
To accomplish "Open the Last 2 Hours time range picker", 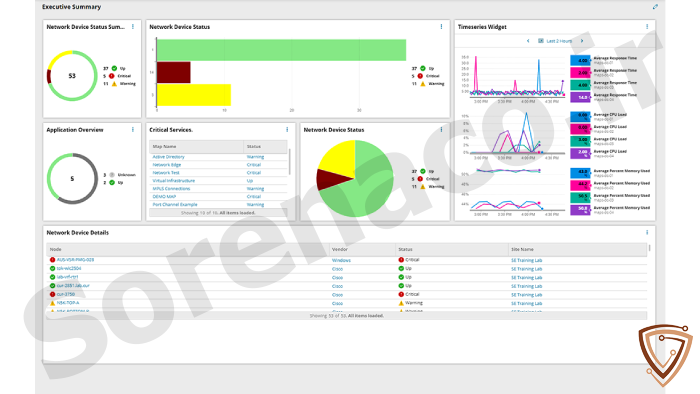I will click(x=555, y=41).
